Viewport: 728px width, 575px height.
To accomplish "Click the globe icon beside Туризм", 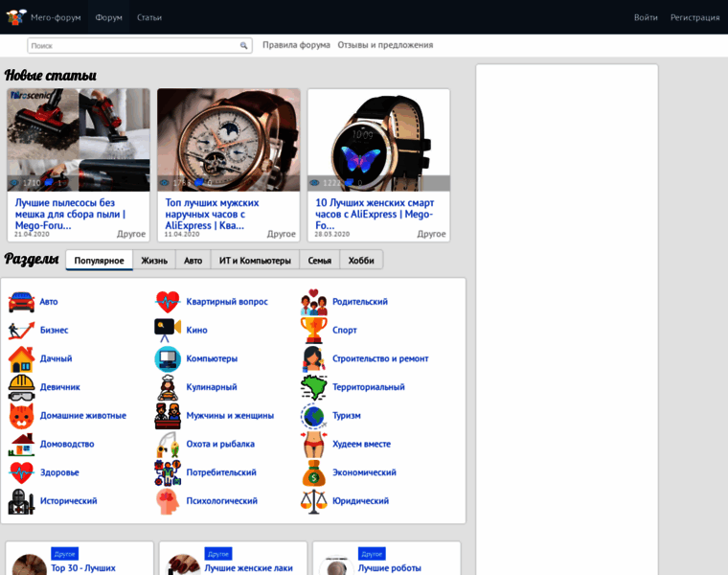I will pyautogui.click(x=314, y=416).
